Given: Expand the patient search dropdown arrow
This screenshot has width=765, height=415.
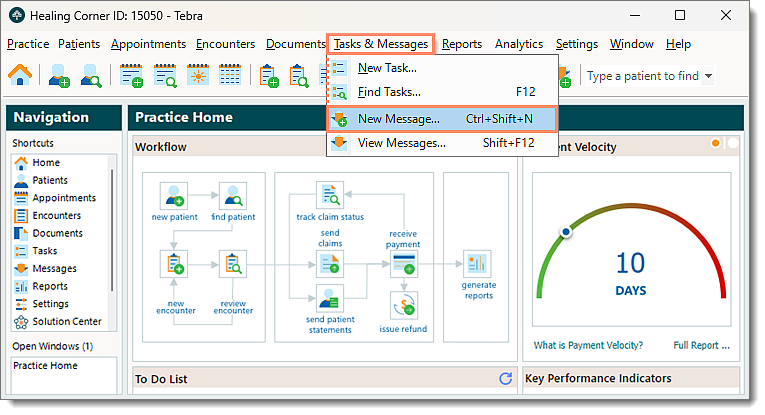Looking at the screenshot, I should click(708, 76).
